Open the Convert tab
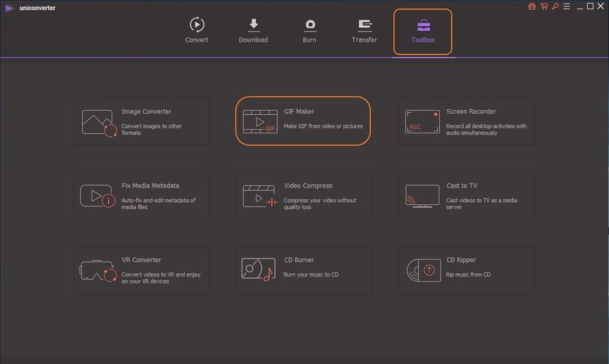This screenshot has height=364, width=609. coord(196,31)
